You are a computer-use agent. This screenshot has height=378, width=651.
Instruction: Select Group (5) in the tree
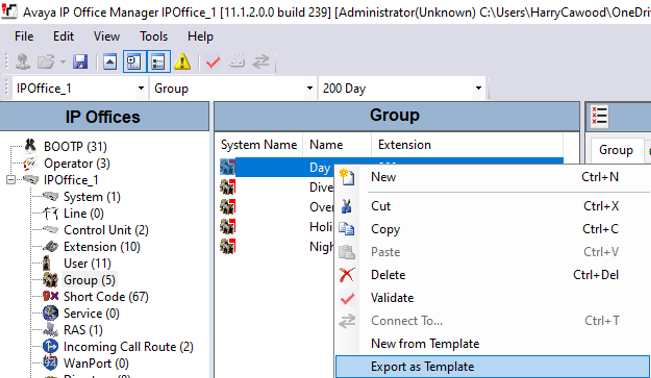tap(89, 280)
